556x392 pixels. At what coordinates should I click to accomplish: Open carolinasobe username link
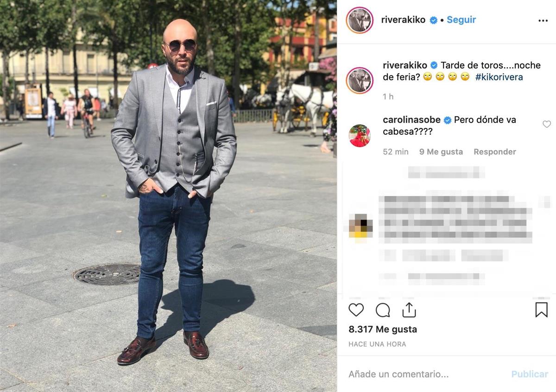[x=412, y=120]
